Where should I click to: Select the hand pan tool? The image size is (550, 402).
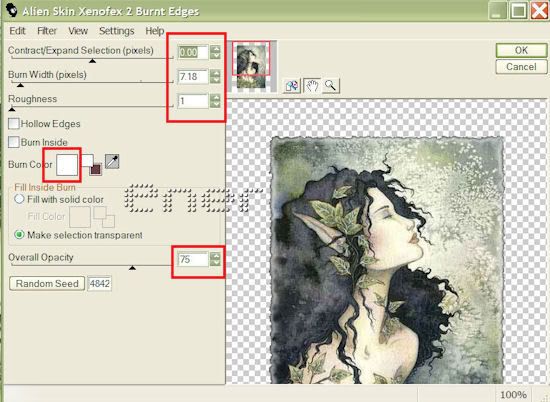tap(312, 85)
